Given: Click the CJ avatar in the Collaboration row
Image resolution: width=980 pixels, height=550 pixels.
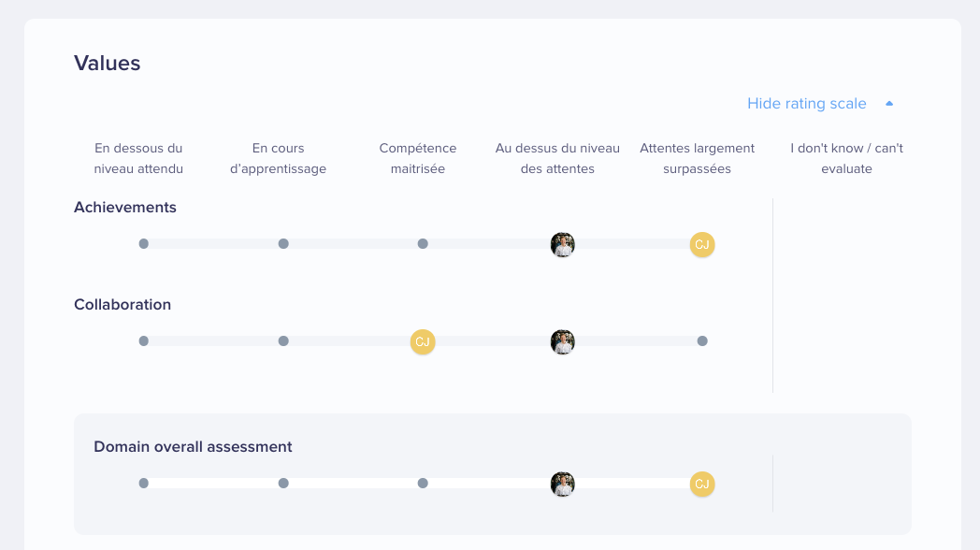Looking at the screenshot, I should 423,341.
